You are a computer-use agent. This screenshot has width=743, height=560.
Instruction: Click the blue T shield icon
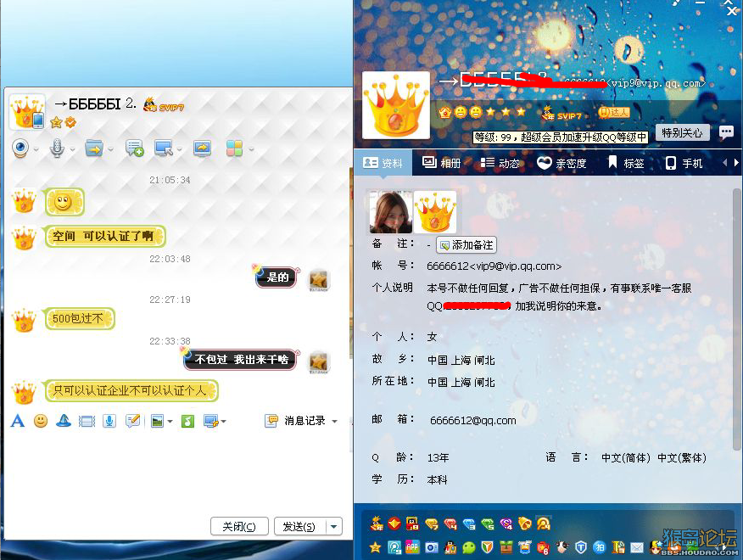coord(581,547)
